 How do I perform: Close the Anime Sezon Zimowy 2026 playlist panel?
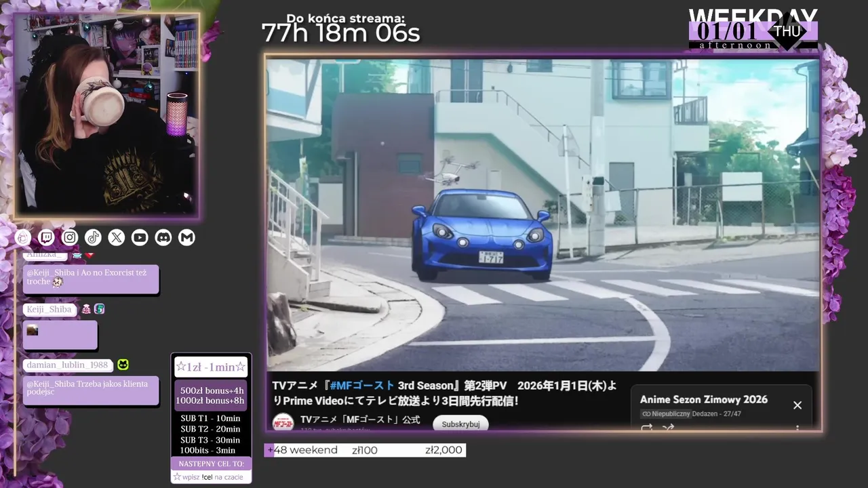(797, 405)
